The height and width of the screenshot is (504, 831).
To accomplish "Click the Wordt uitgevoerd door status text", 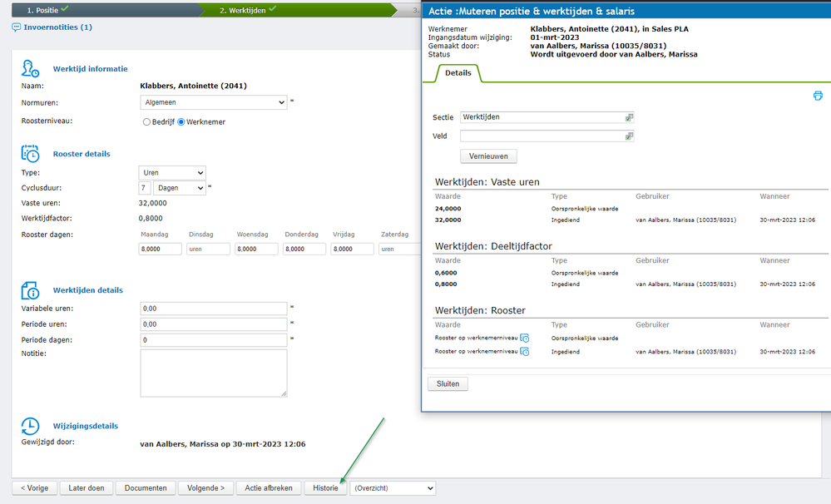I will coord(614,55).
